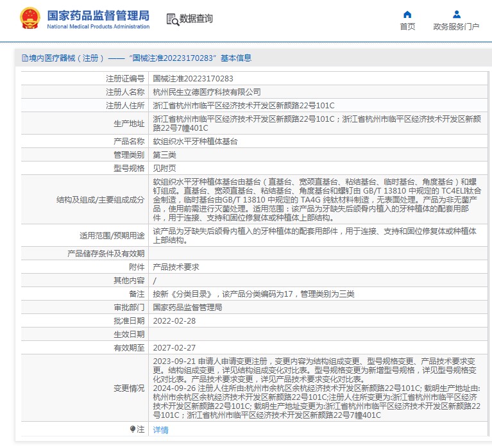
Task: Select registration number 国械注准20223170283 value
Action: pos(193,78)
